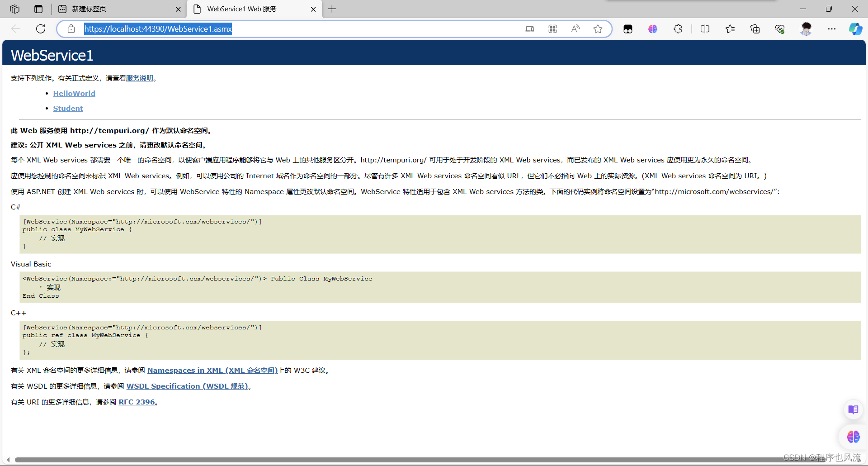Enable split screen view
Viewport: 868px width, 466px height.
[705, 29]
